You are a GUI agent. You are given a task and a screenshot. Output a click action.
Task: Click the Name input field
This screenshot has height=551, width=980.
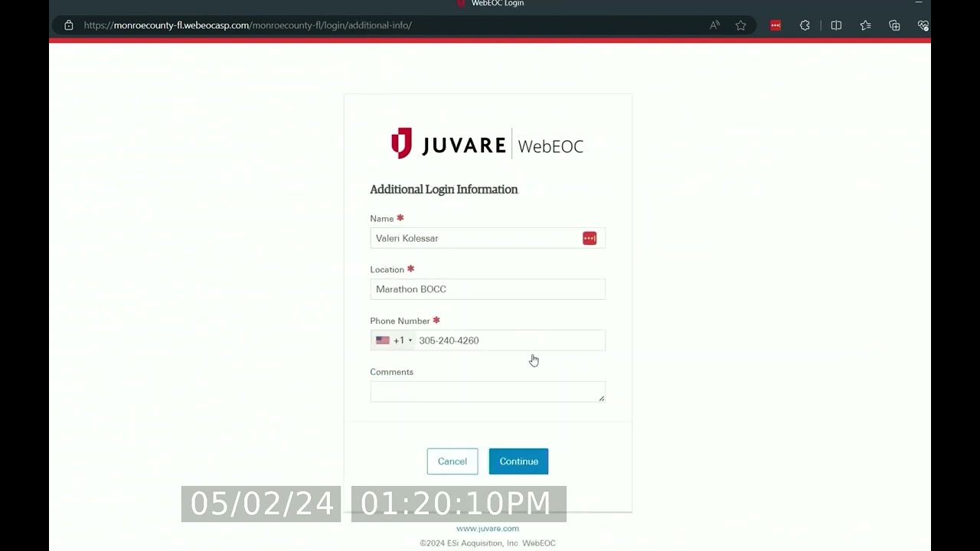click(488, 238)
